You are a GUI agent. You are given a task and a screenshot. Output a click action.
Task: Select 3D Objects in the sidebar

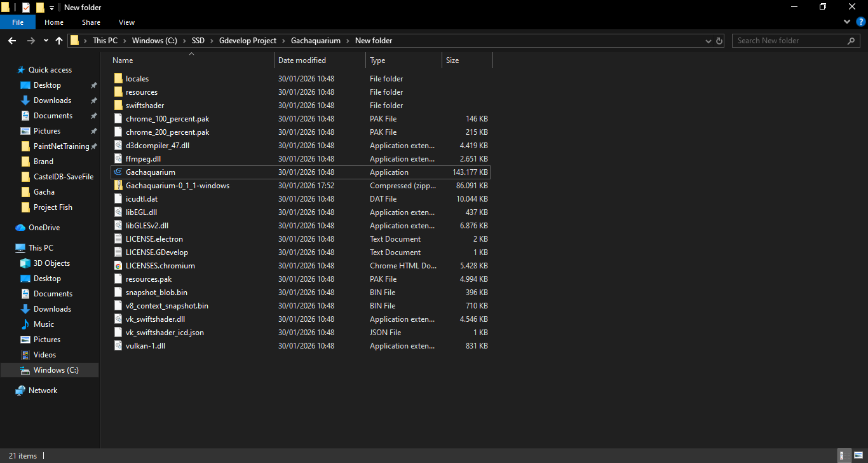(x=51, y=263)
